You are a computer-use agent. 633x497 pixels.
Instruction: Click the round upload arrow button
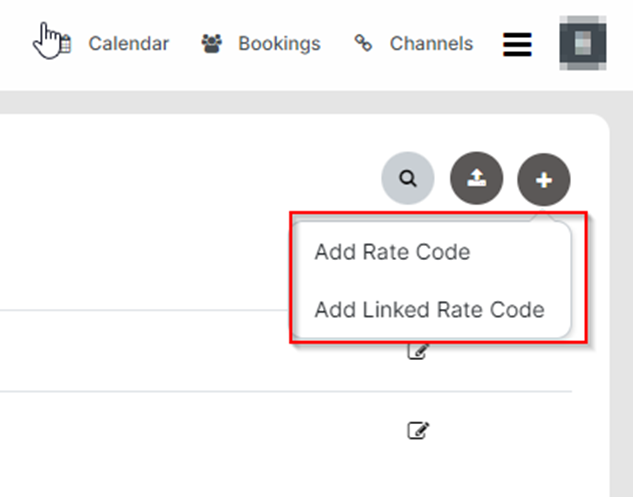(x=477, y=179)
